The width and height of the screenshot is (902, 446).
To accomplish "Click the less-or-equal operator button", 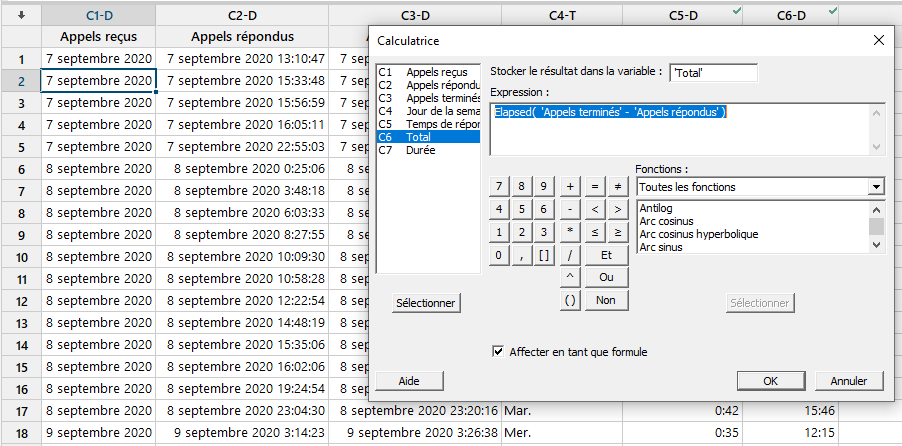I will [x=595, y=232].
